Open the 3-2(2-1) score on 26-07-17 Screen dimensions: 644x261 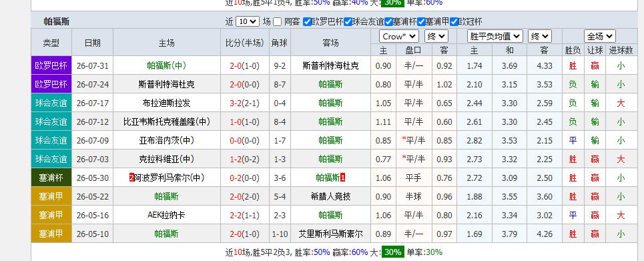pos(245,103)
